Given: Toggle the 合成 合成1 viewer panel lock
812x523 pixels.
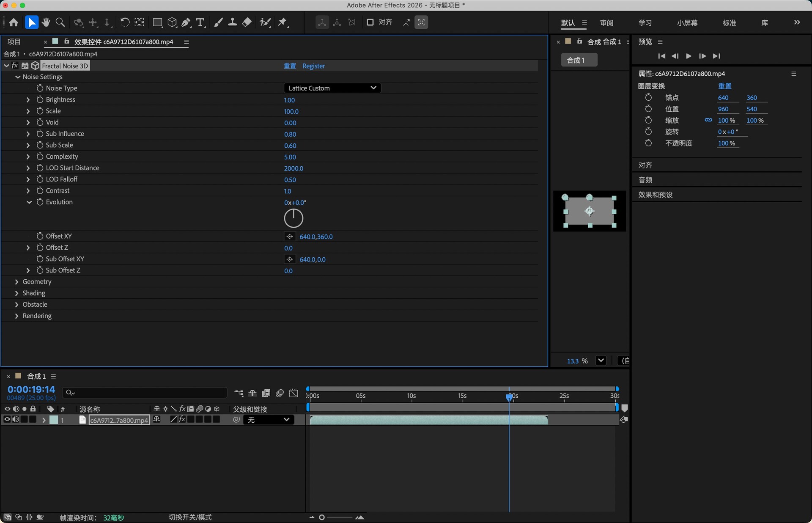Looking at the screenshot, I should click(579, 41).
